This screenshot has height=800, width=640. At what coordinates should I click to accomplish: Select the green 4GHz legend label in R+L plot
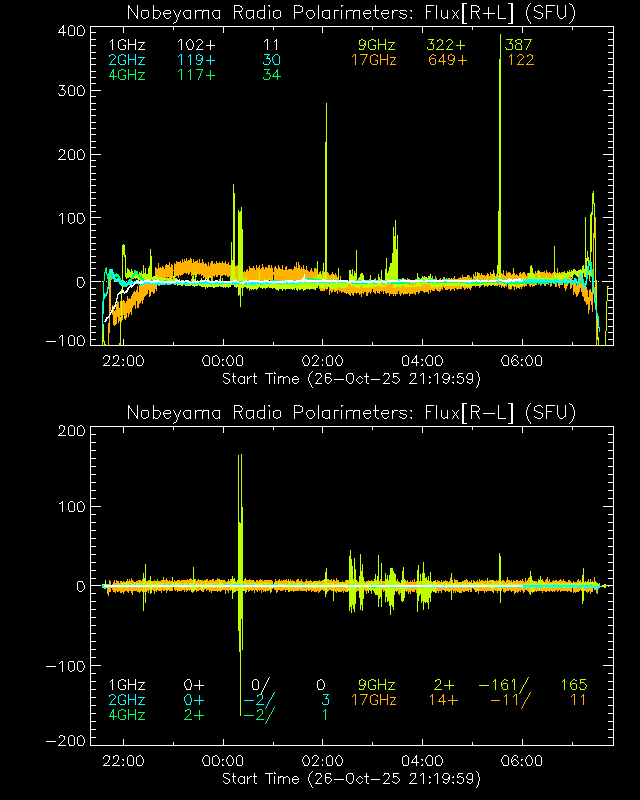[126, 74]
